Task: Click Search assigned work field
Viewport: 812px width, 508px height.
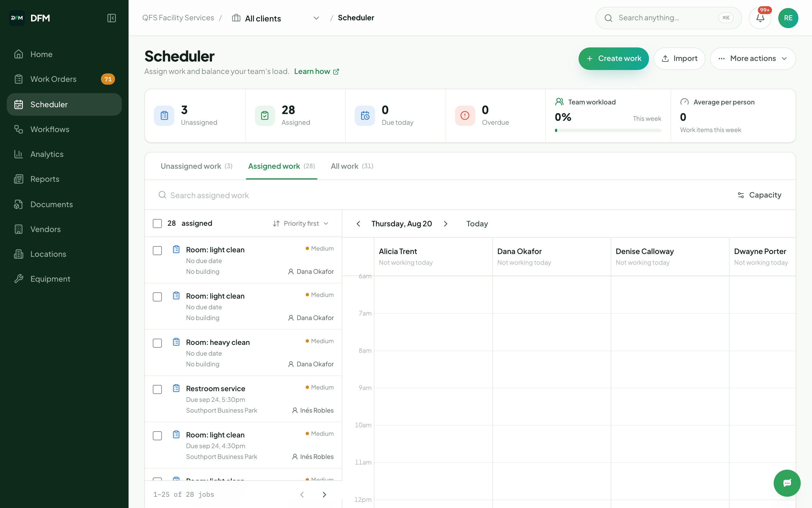Action: click(x=440, y=195)
